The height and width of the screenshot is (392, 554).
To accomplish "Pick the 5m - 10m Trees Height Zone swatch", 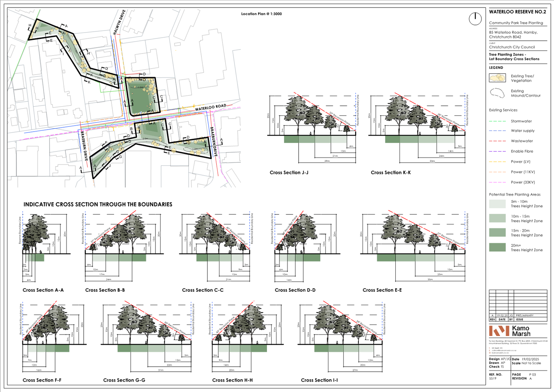I will (x=497, y=204).
